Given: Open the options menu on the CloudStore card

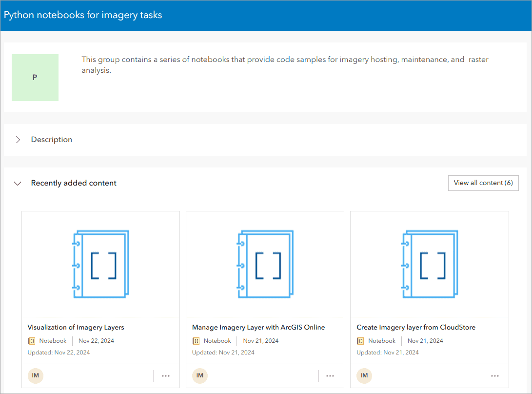Looking at the screenshot, I should click(x=495, y=376).
